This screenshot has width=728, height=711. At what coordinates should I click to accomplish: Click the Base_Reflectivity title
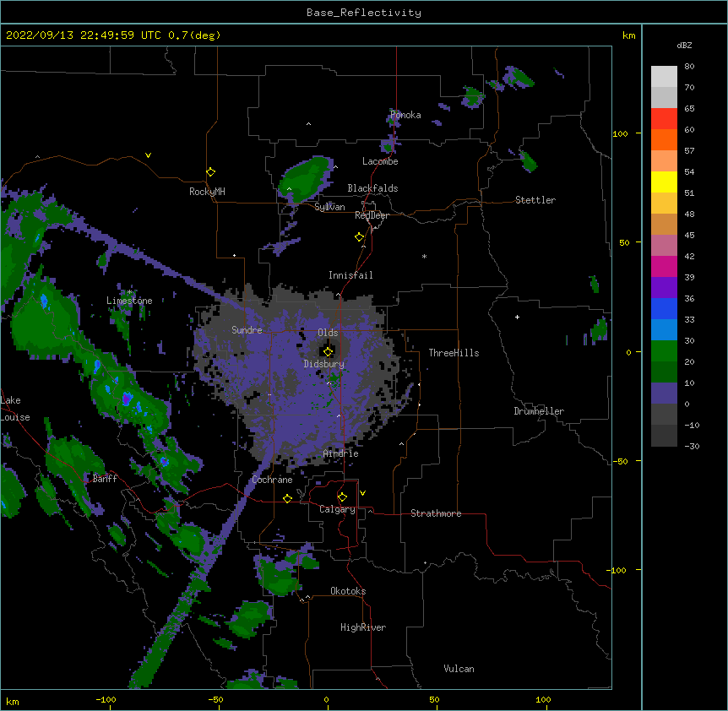pos(364,13)
